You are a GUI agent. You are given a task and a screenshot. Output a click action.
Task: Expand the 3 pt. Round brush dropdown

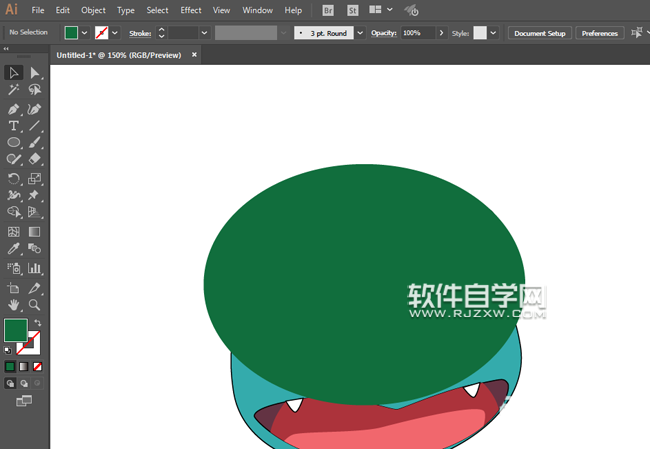[x=360, y=33]
